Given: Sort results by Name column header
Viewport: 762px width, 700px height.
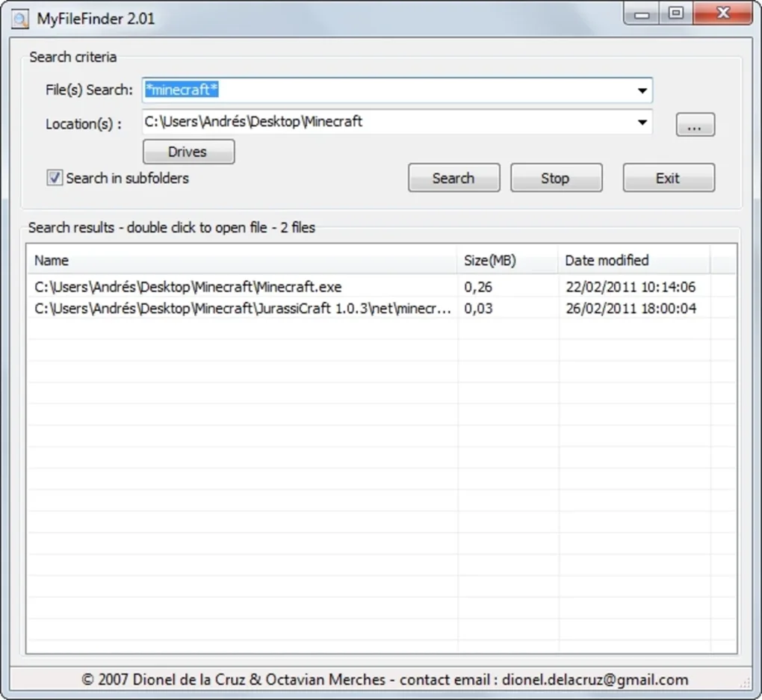Looking at the screenshot, I should coord(241,260).
